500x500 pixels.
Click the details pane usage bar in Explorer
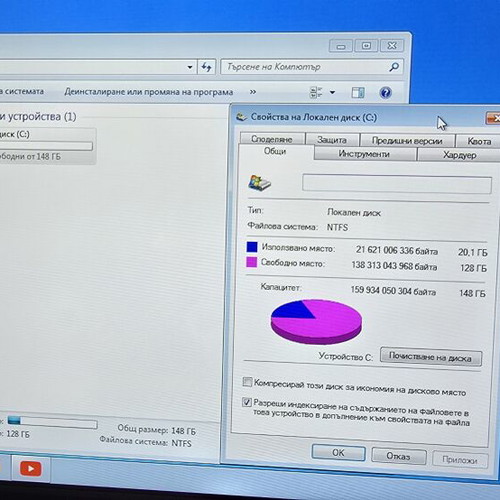tap(52, 422)
